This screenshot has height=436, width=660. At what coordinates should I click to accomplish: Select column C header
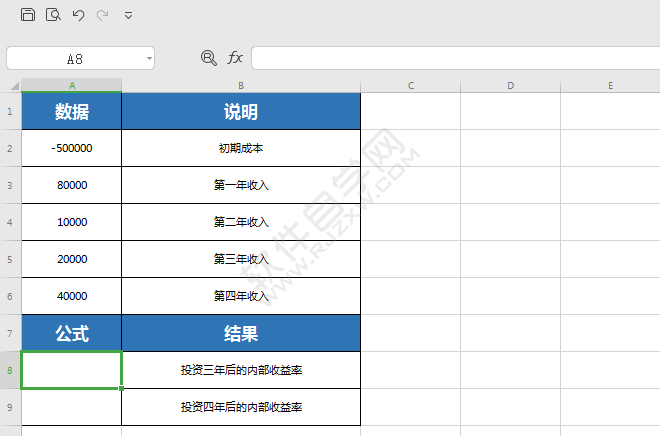pos(411,85)
